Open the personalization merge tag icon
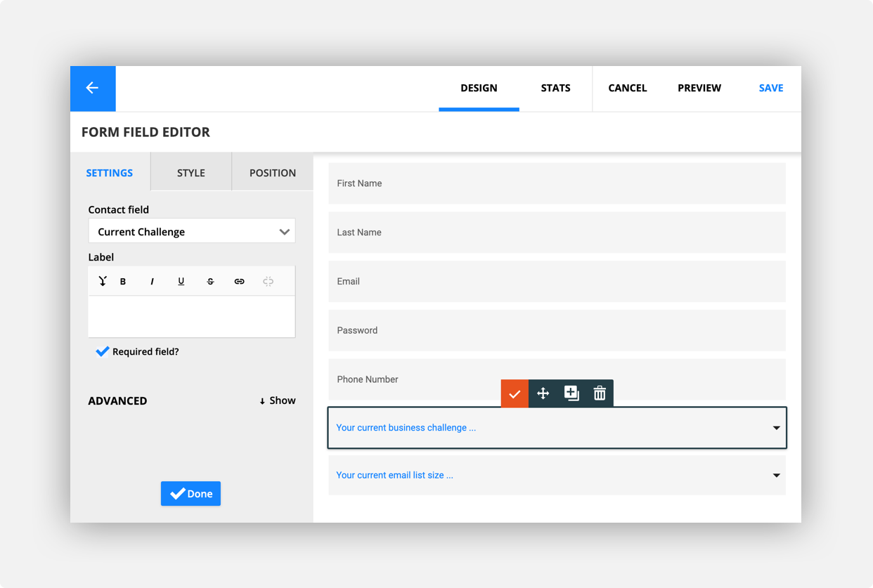 [103, 280]
